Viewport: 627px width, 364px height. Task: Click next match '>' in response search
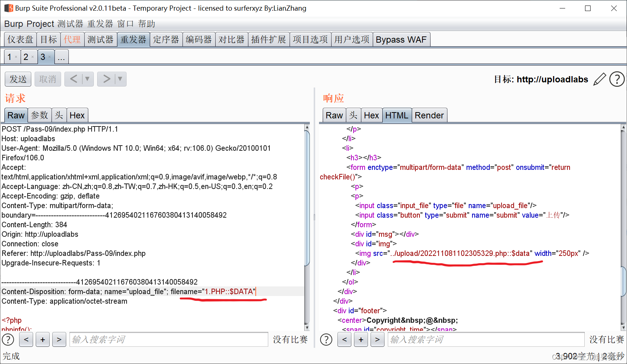coord(378,339)
